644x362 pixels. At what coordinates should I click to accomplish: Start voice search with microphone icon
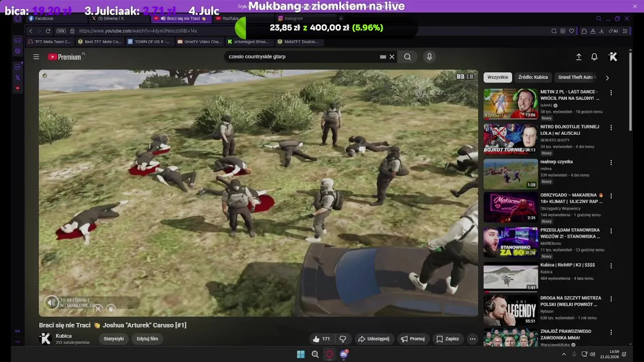(429, 57)
